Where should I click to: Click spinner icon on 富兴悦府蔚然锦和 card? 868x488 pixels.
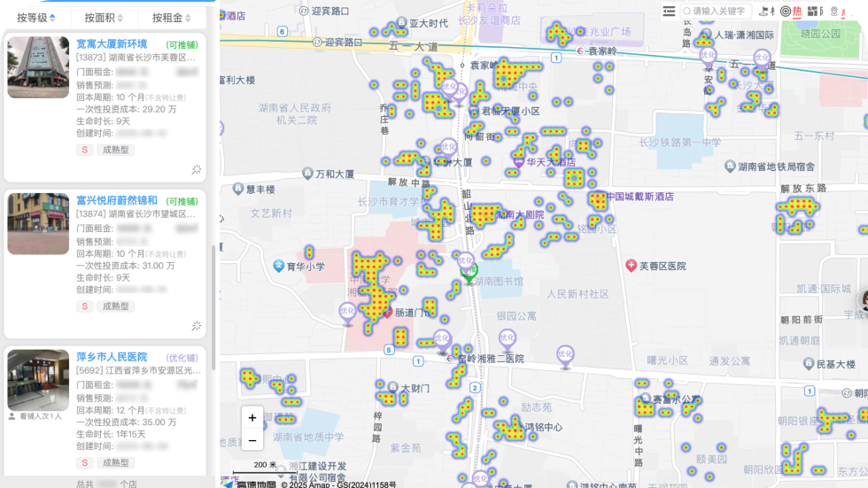197,327
